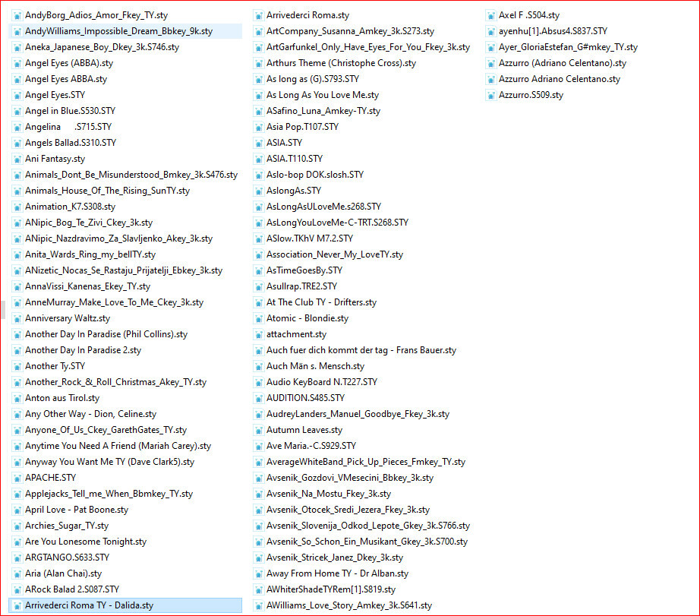Image resolution: width=700 pixels, height=616 pixels.
Task: Select Auch Män s. Mensch.sty
Action: point(316,366)
